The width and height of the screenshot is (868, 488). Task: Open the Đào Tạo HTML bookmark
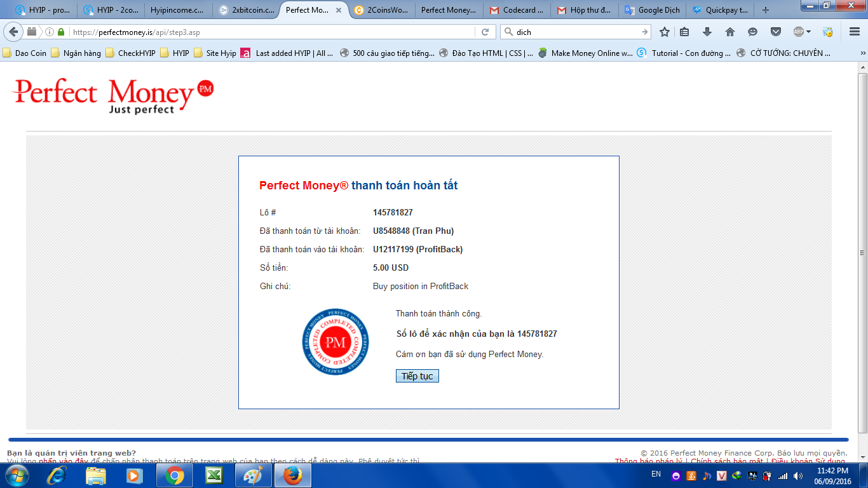[x=486, y=53]
